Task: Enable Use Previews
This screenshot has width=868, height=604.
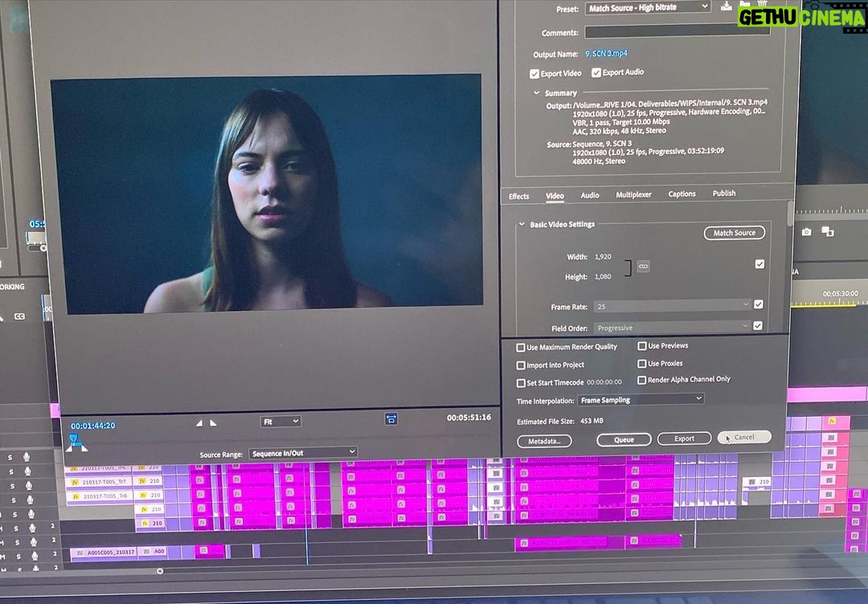Action: tap(642, 345)
